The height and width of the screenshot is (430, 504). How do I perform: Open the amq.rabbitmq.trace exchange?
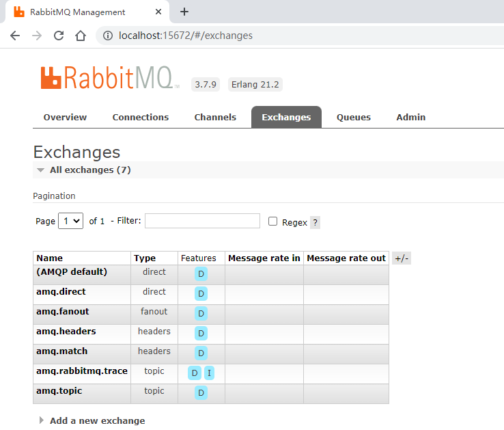[x=82, y=371]
